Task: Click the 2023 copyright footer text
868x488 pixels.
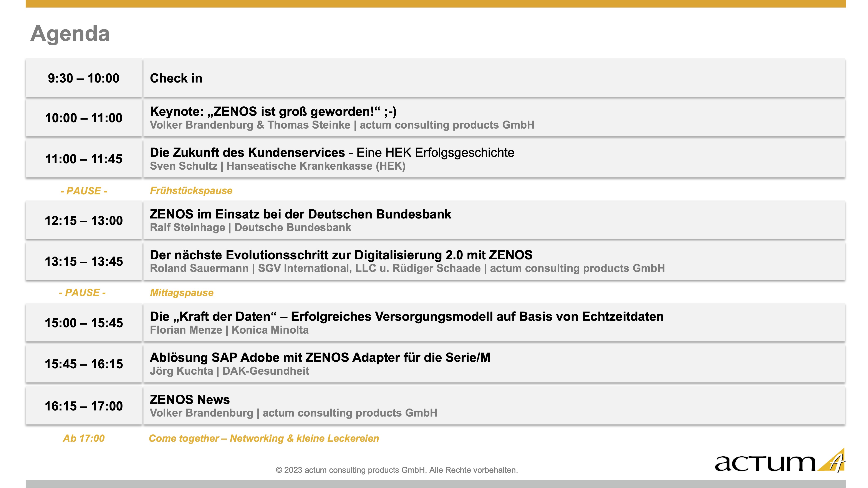Action: pyautogui.click(x=397, y=470)
